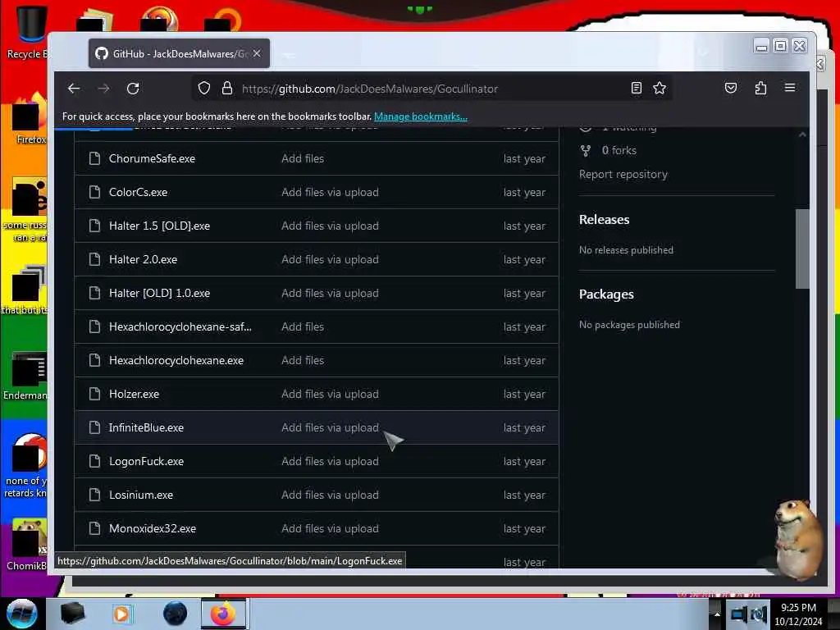Open the Packages section heading
840x630 pixels.
tap(606, 294)
